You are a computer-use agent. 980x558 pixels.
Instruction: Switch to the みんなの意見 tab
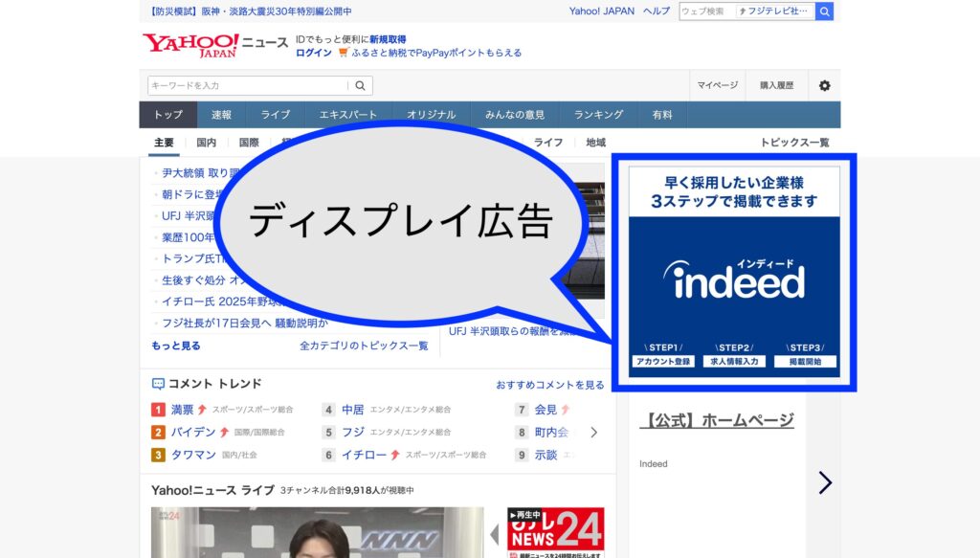[515, 115]
